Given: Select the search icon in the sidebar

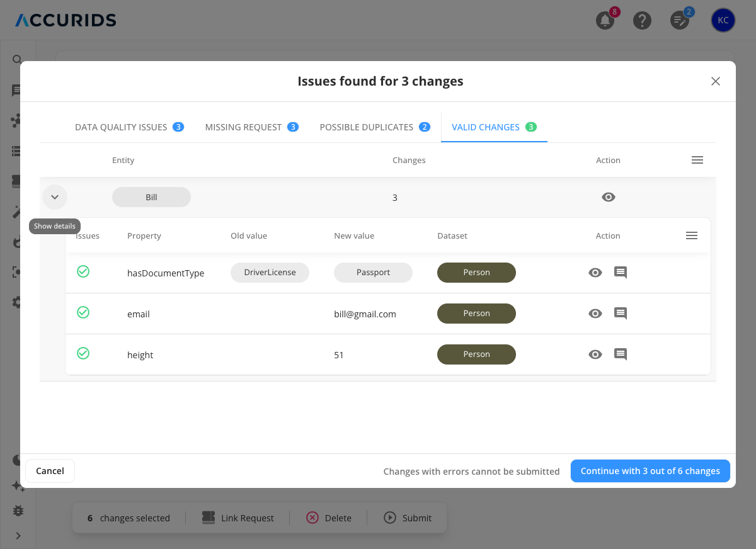Looking at the screenshot, I should [x=16, y=59].
